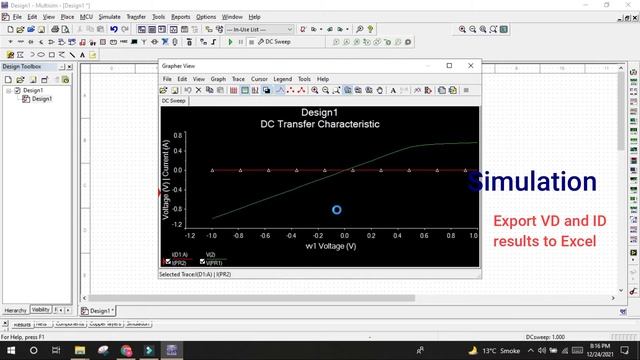Click the Pan hand tool in Grapher toolbar

coord(380,90)
